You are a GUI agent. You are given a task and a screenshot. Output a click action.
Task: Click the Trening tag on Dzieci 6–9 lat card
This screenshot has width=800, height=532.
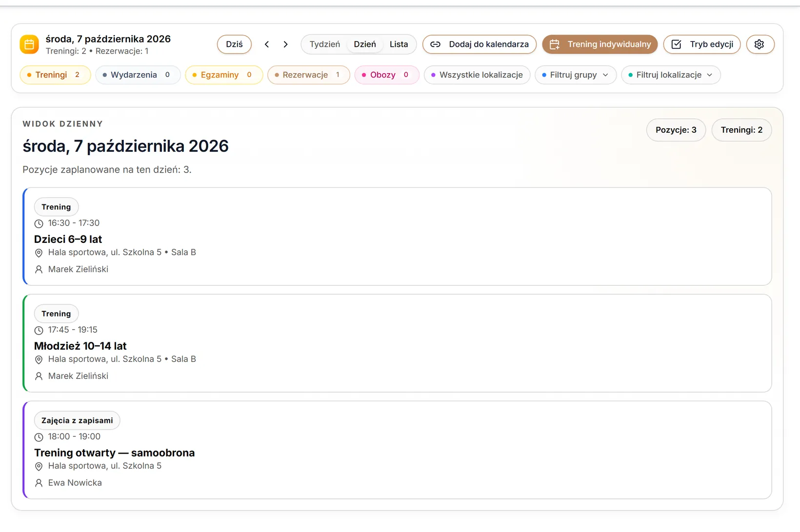tap(56, 207)
